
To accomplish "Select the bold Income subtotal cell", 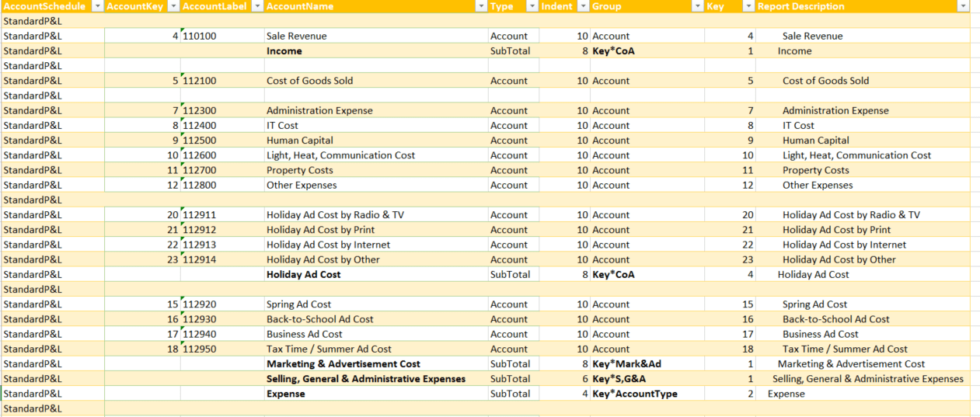I will click(x=375, y=51).
